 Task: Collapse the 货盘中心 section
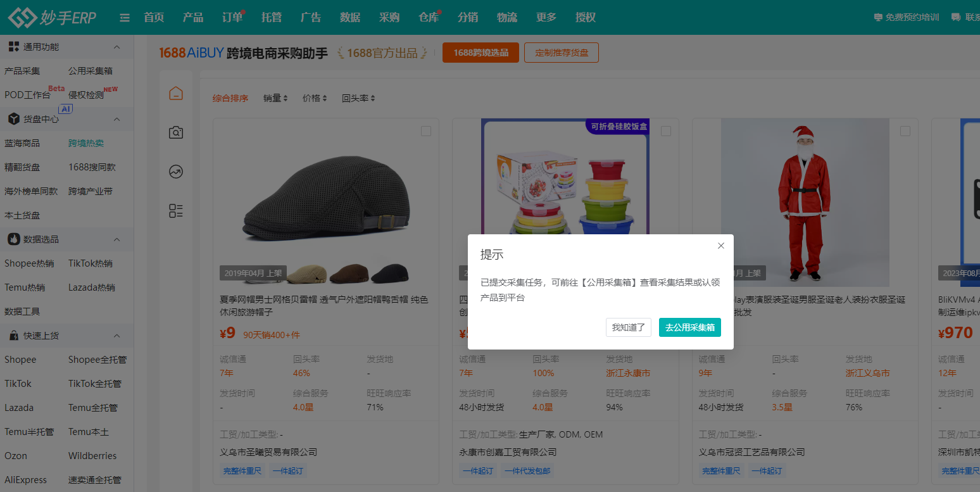116,119
